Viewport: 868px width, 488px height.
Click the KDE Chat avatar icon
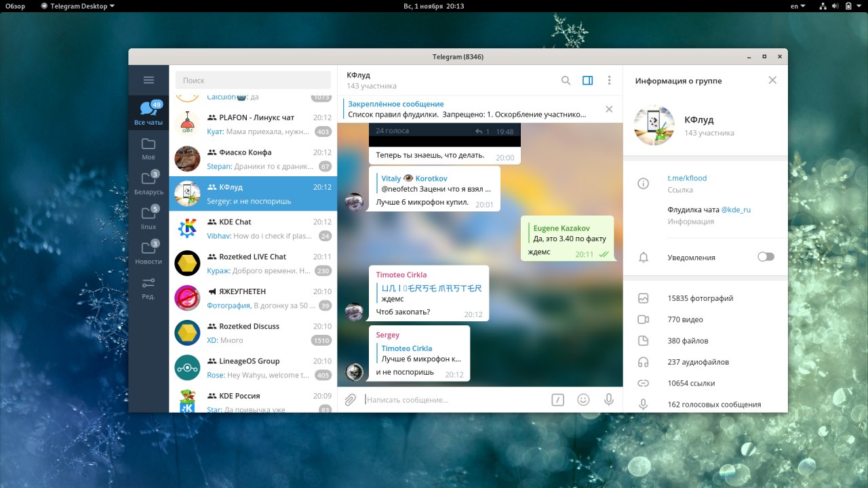[187, 228]
